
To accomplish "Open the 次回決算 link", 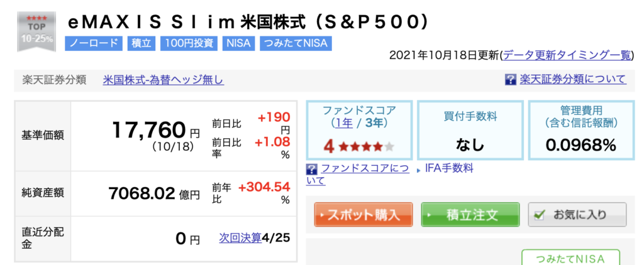I will (x=241, y=238).
